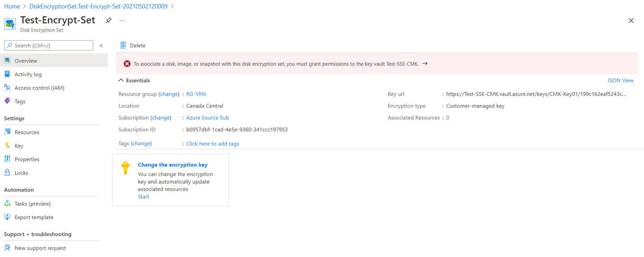Screen dimensions: 644x257
Task: Open the RG-VMs resource group link
Action: 196,94
